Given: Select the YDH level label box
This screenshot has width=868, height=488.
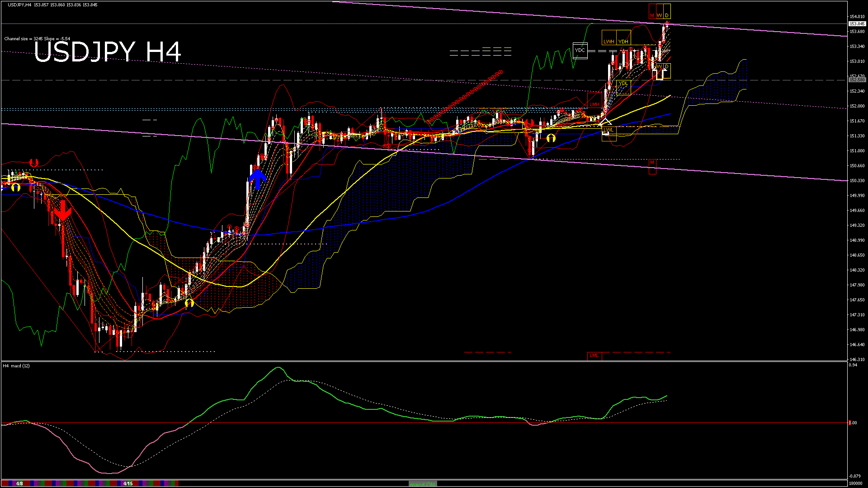Looking at the screenshot, I should pyautogui.click(x=623, y=38).
